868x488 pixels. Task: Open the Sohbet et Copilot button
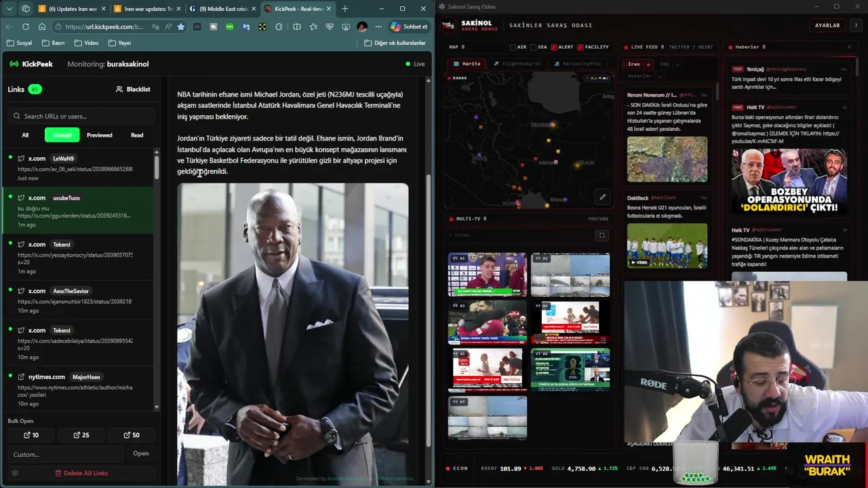click(409, 26)
